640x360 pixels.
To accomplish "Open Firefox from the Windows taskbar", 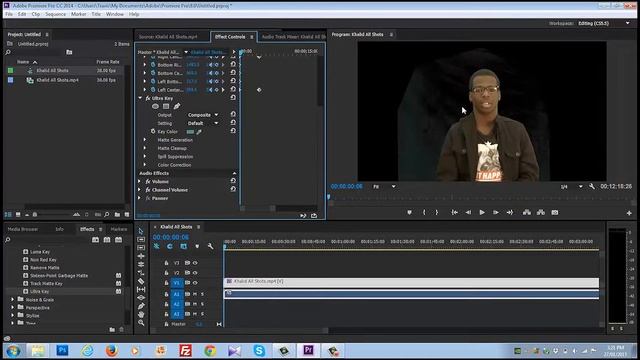I will (x=111, y=350).
